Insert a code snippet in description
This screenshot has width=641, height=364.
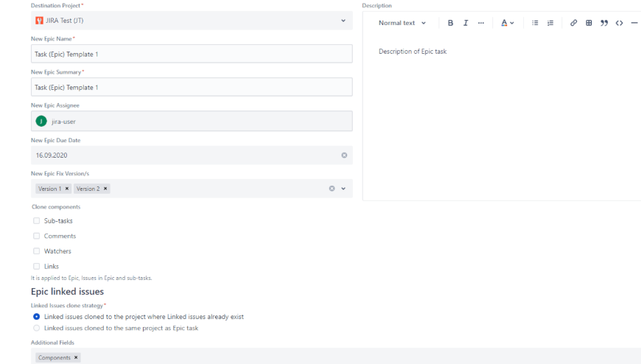(619, 23)
